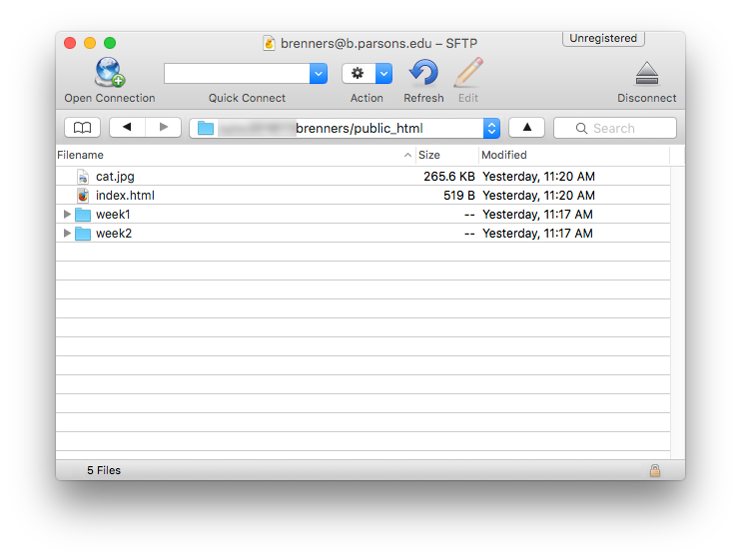This screenshot has width=741, height=560.
Task: Click the Open Connection globe icon
Action: tap(110, 72)
